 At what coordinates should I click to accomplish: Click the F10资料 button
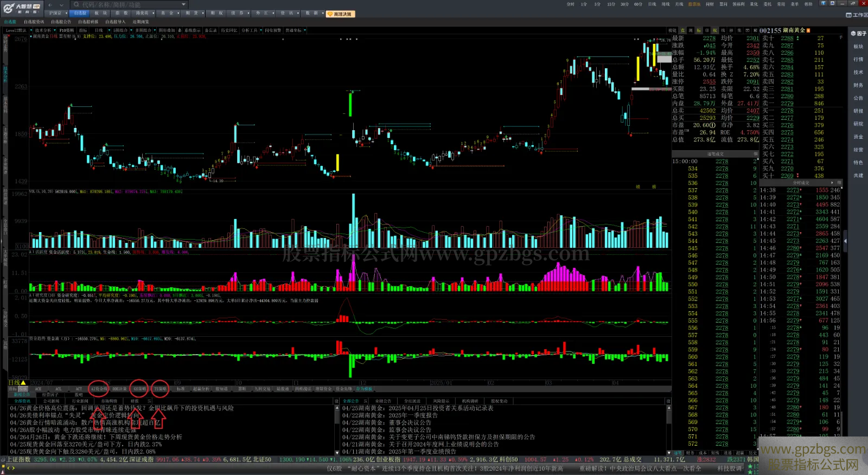tap(66, 30)
